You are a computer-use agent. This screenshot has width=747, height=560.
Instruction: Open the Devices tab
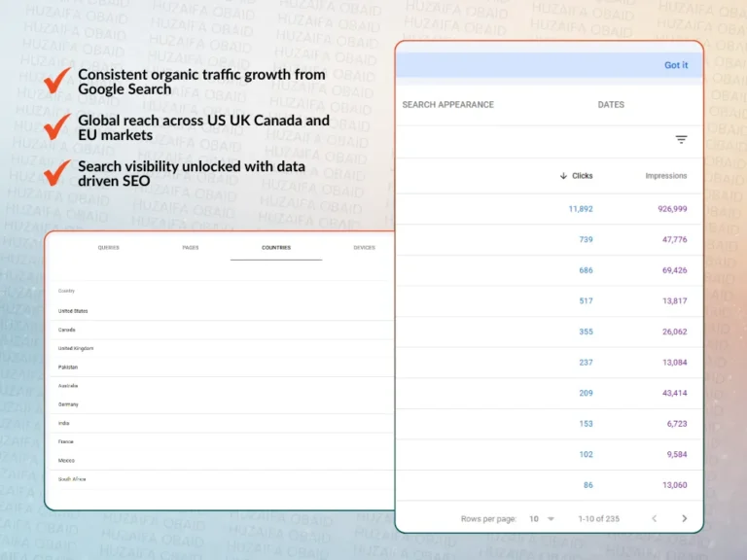pos(364,248)
